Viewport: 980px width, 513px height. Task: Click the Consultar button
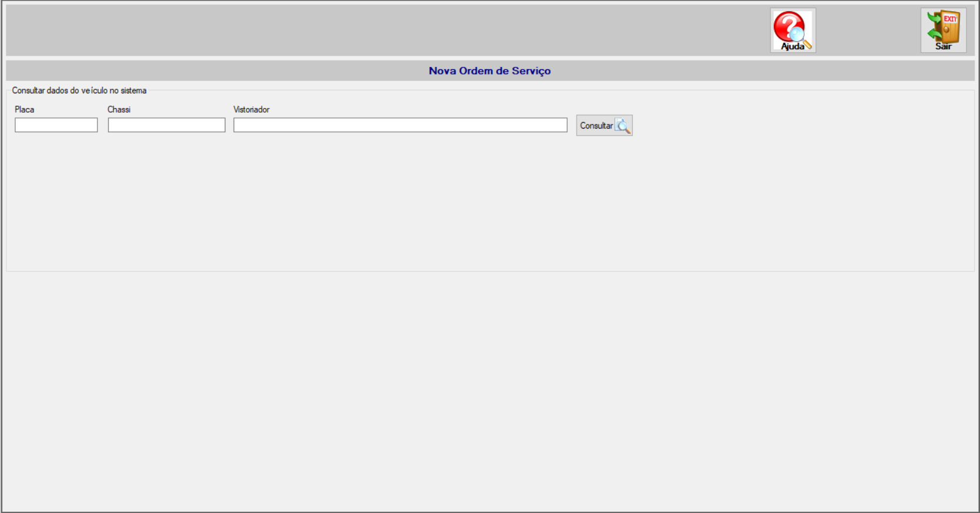pyautogui.click(x=604, y=126)
